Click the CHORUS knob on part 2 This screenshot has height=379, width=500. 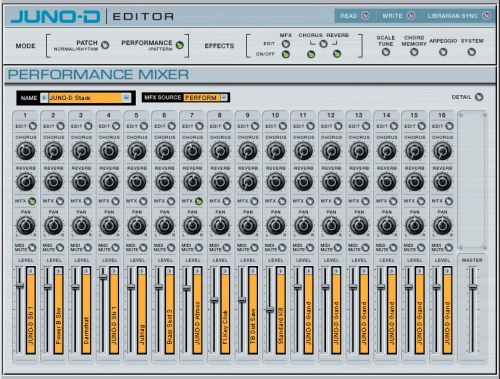coord(53,151)
